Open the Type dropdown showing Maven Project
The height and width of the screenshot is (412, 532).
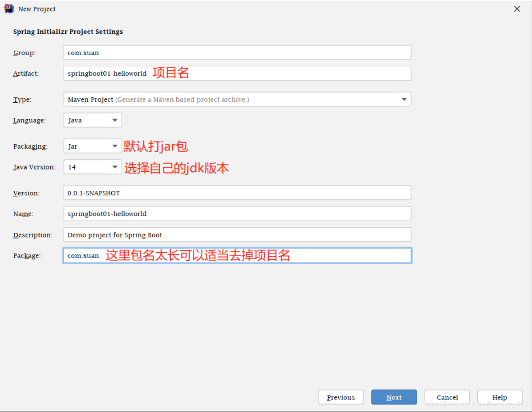tap(237, 99)
